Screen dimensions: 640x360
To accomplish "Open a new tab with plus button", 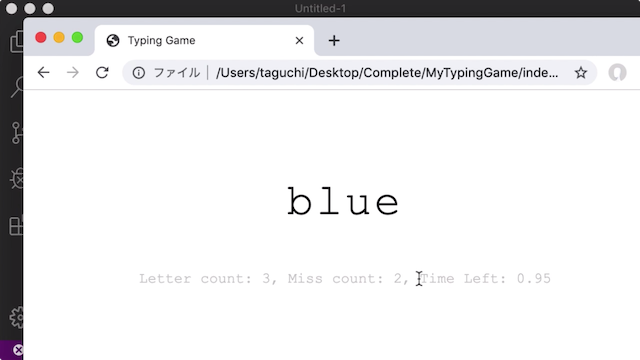I will [334, 40].
